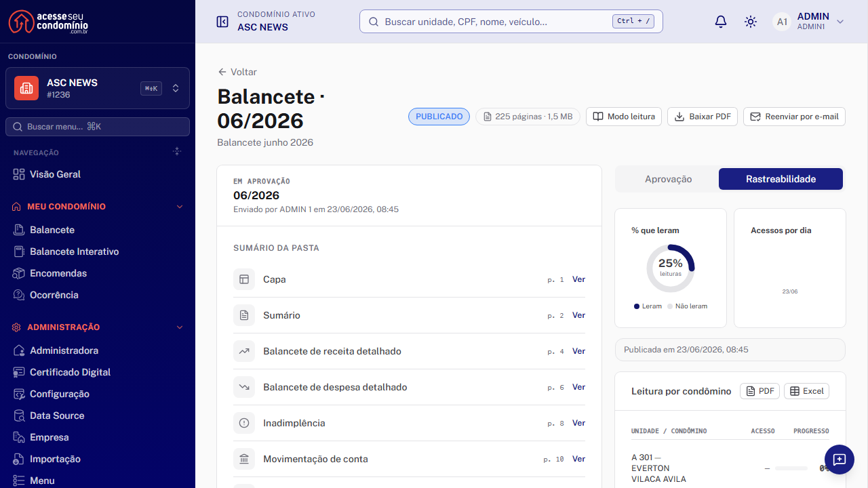
Task: Focus the Buscar menu search box
Action: (98, 127)
